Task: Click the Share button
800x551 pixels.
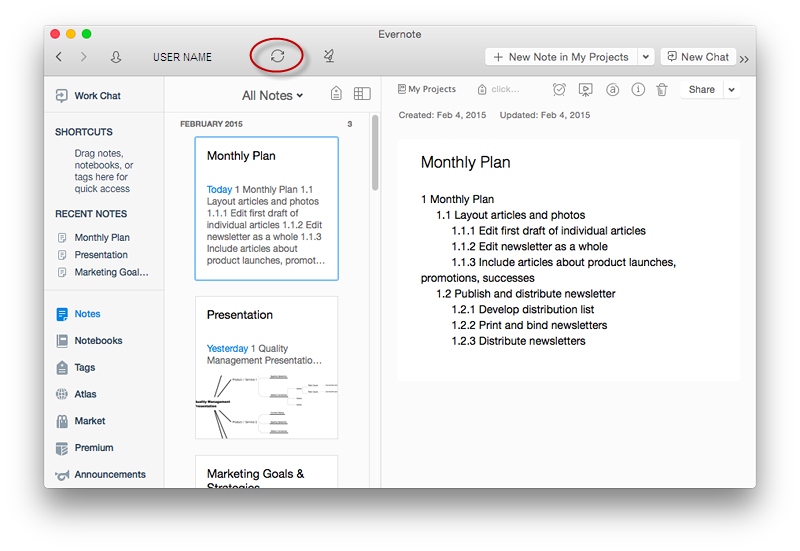Action: tap(702, 90)
